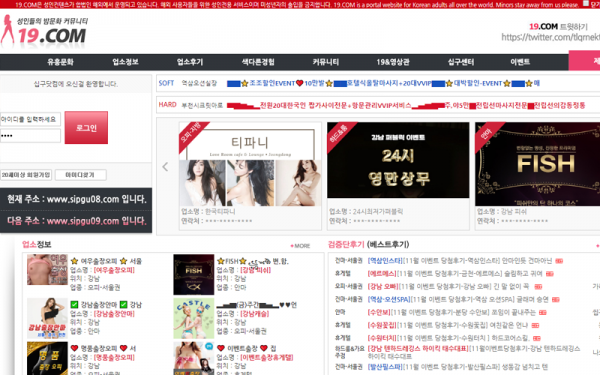The width and height of the screenshot is (600, 375).
Task: Click the CASTLE listing thumbnail
Action: 194,318
